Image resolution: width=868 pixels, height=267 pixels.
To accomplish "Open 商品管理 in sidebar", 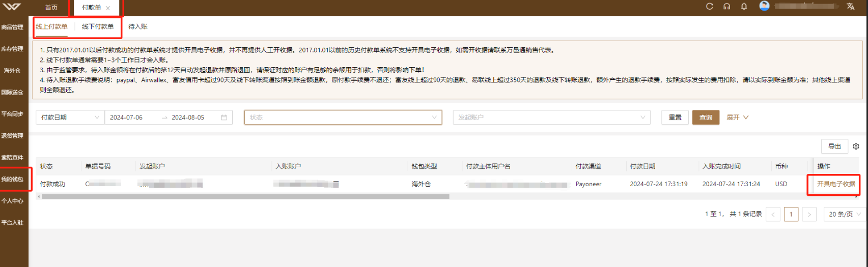I will coord(12,27).
